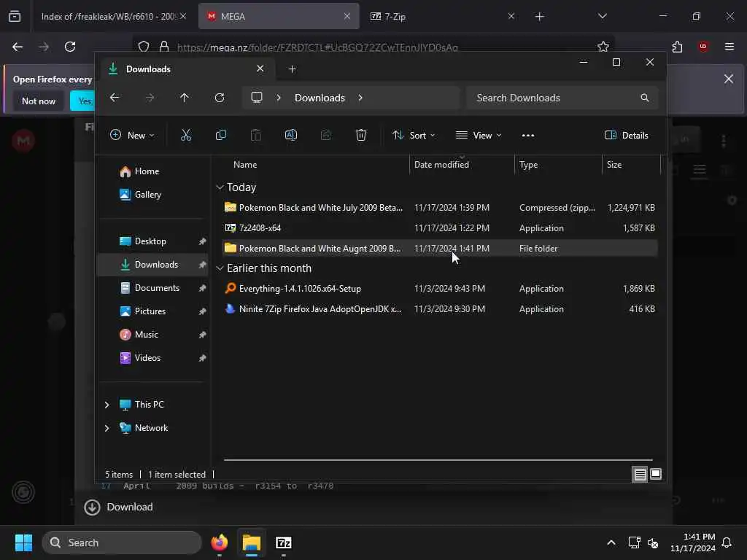Reload the page in Firefox
The height and width of the screenshot is (560, 747).
pyautogui.click(x=70, y=47)
